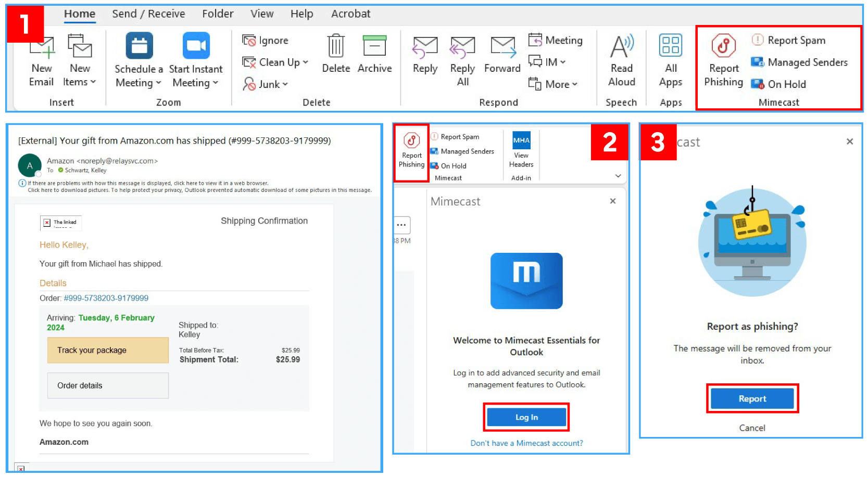Switch to the Send / Receive tab
Viewport: 868px width, 477px height.
tap(148, 14)
